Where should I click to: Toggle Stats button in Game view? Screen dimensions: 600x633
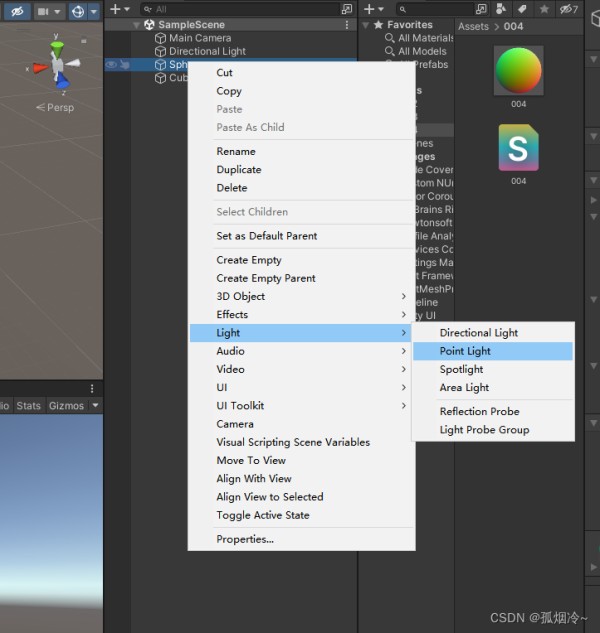[28, 406]
